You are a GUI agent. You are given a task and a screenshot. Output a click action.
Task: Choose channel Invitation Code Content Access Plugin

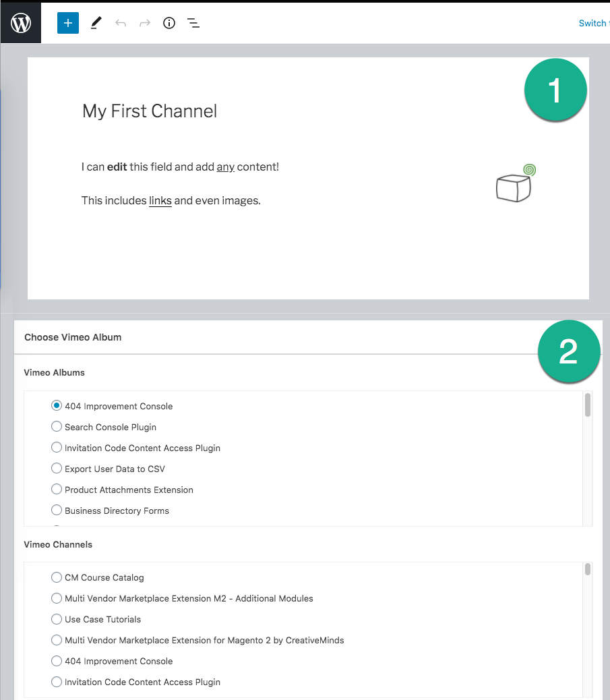click(56, 682)
